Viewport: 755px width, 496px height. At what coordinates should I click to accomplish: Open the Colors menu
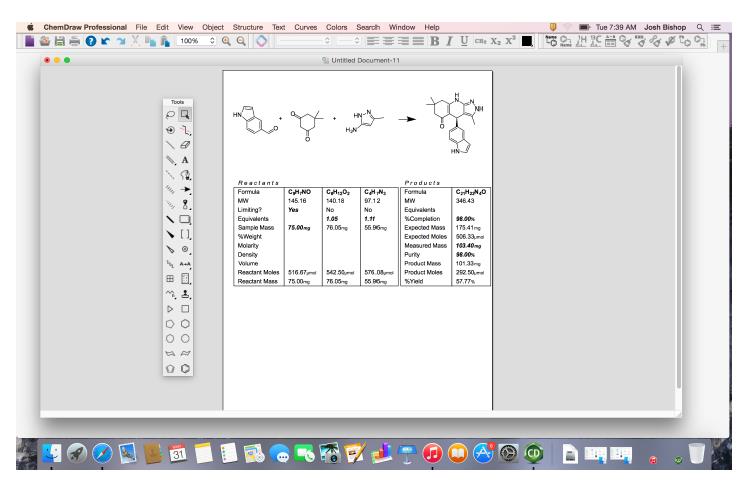[x=336, y=27]
